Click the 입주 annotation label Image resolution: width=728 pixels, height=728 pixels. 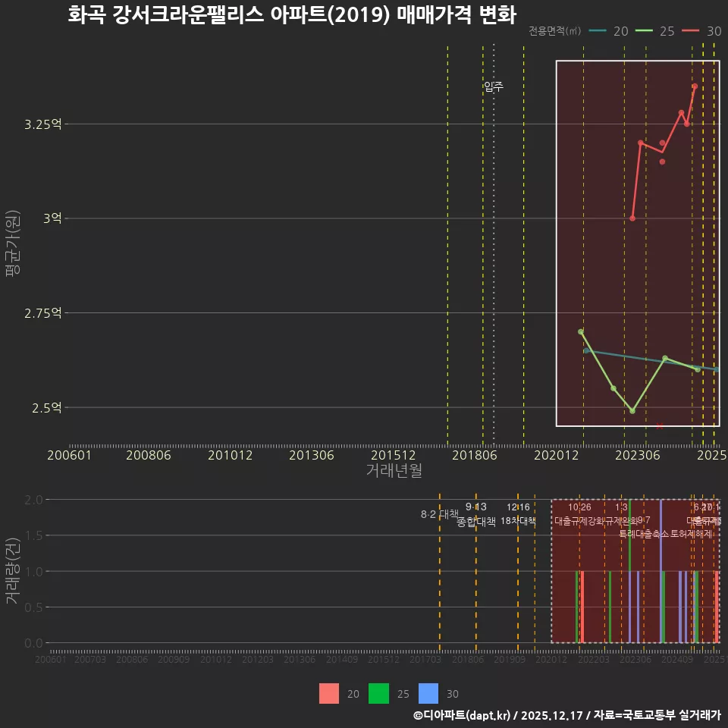[494, 86]
